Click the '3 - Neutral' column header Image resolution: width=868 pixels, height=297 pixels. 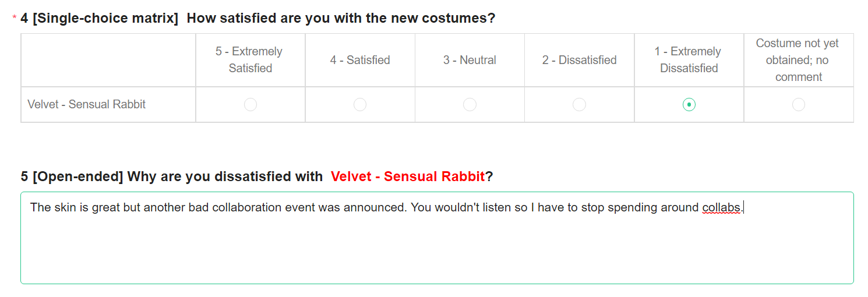pos(470,60)
